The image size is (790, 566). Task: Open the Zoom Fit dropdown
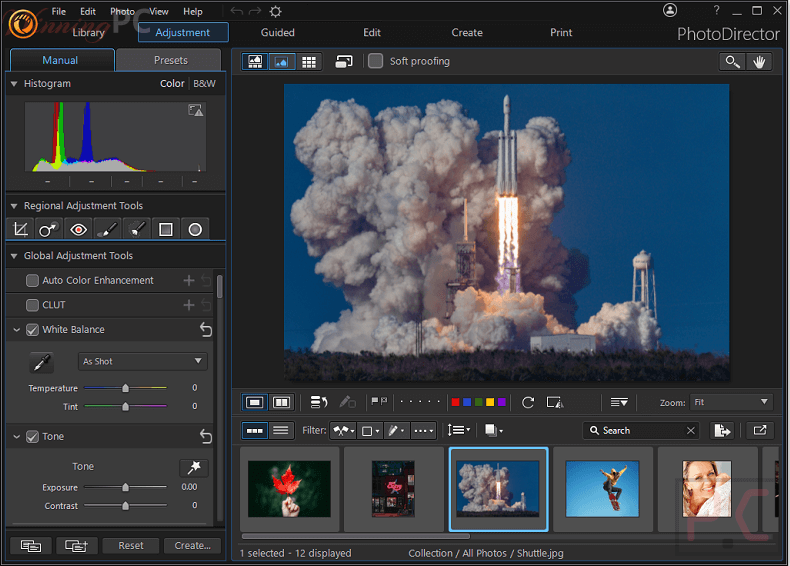731,402
